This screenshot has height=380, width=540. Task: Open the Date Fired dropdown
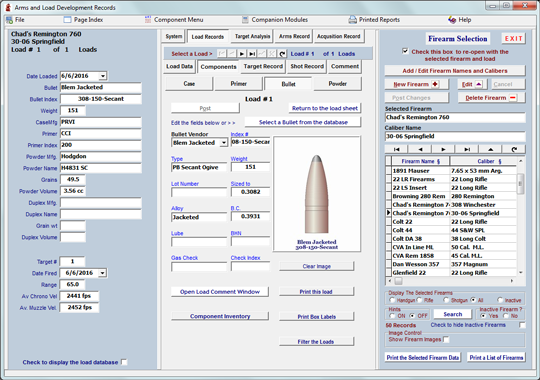click(102, 273)
